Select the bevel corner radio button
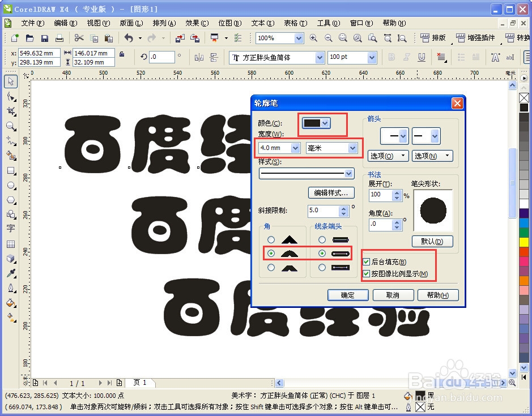Image resolution: width=532 pixels, height=416 pixels. coord(271,268)
